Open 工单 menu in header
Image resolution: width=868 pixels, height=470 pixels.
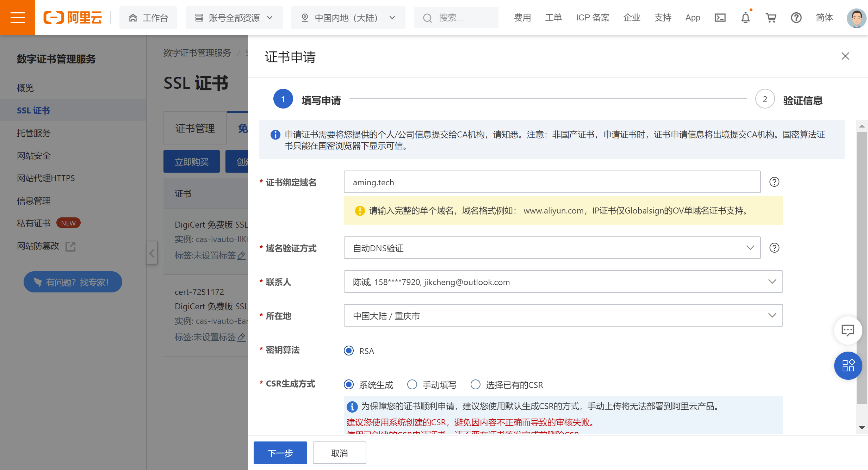553,18
